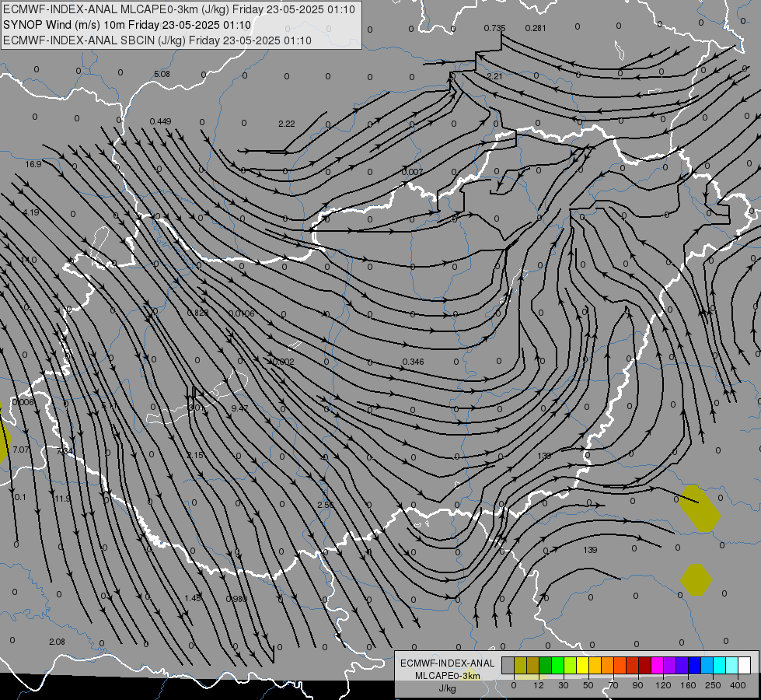Click the SBCIN header line

157,40
